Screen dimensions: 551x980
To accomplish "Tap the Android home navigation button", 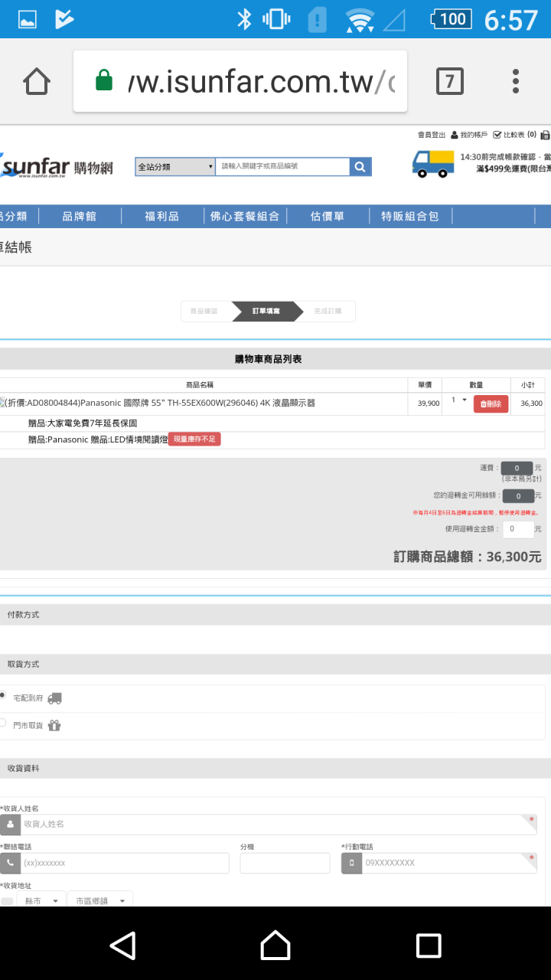I will (x=275, y=945).
